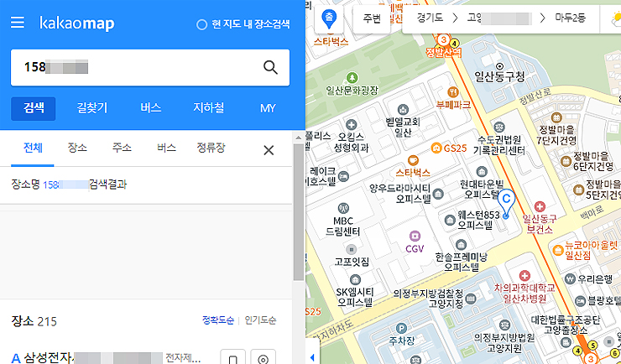Click the 일산동구청 map label

pyautogui.click(x=500, y=76)
